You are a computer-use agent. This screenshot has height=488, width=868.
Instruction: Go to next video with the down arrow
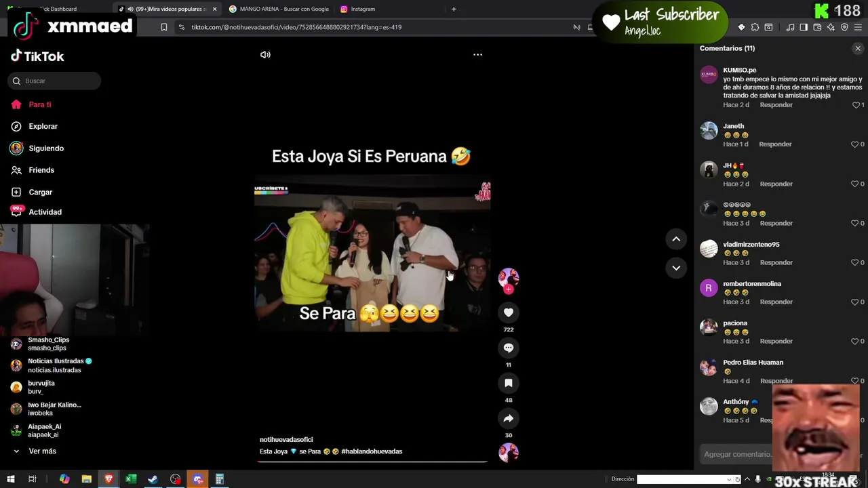click(676, 268)
